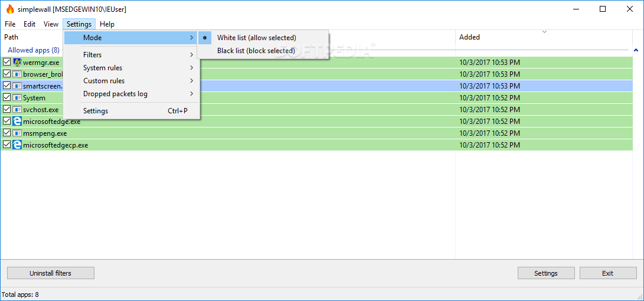Click the Exit button

pyautogui.click(x=608, y=273)
